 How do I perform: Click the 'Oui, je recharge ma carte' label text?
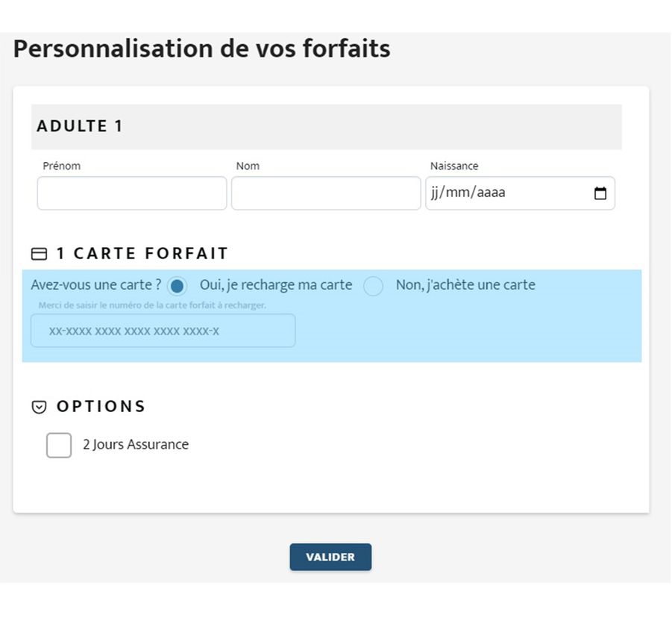pyautogui.click(x=276, y=285)
